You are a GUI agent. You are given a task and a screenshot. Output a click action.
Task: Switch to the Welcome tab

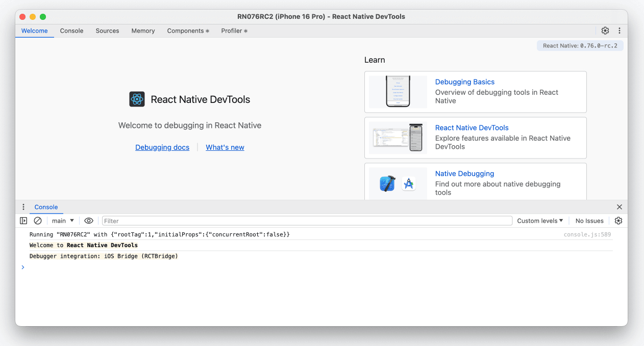[x=35, y=31]
